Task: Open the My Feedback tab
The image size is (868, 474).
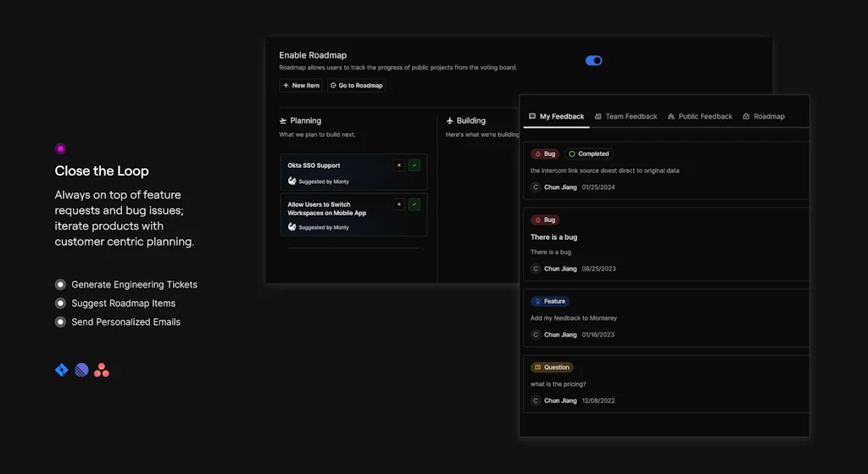Action: 556,116
